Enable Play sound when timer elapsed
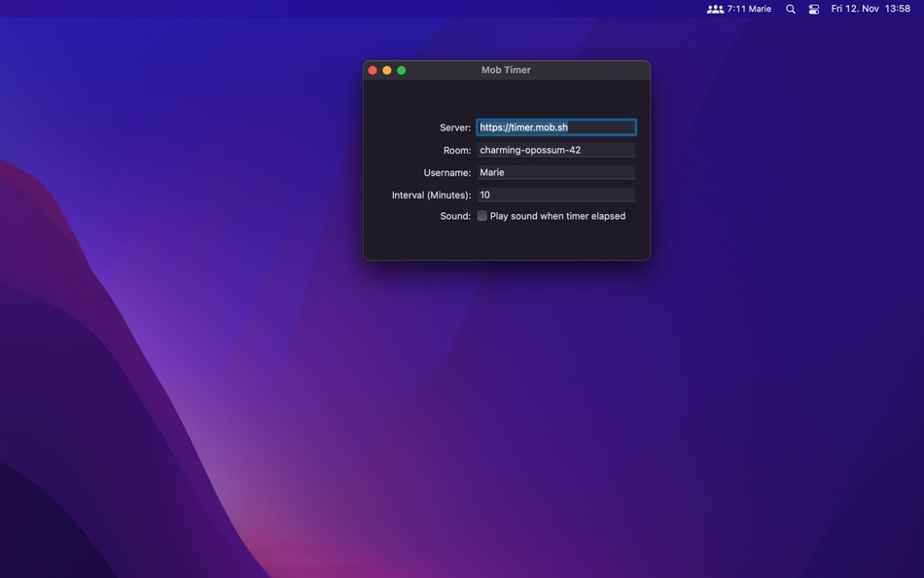The image size is (924, 578). tap(482, 216)
